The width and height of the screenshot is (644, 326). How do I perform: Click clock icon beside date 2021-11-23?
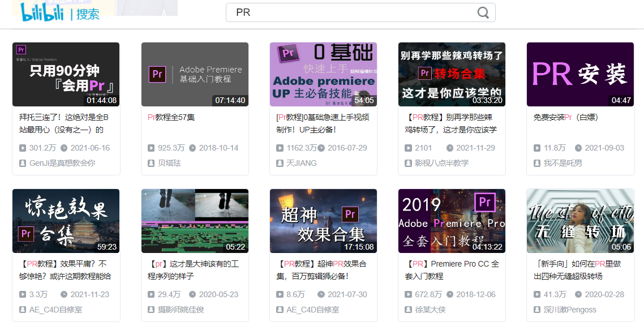click(x=63, y=294)
